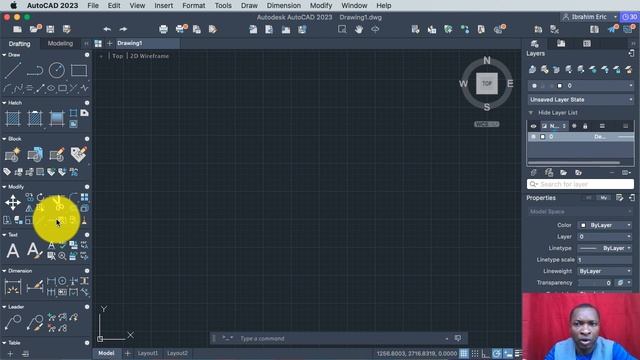640x360 pixels.
Task: Select the Multiline Text tool
Action: [13, 250]
